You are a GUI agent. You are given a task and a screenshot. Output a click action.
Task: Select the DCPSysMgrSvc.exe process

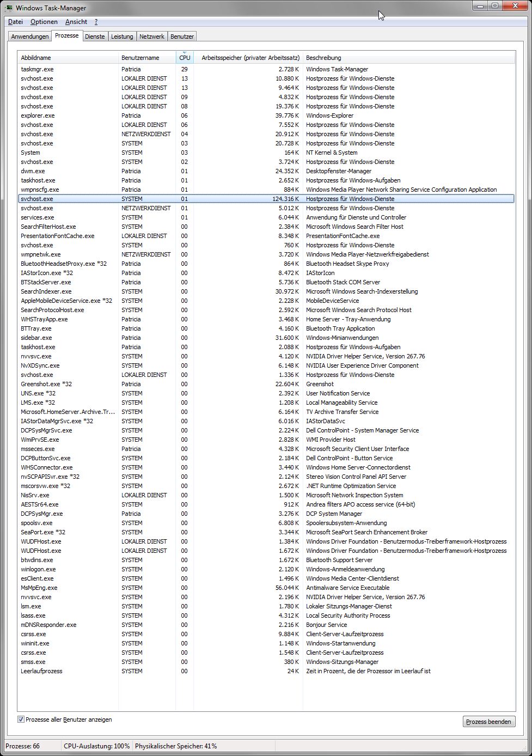click(266, 430)
